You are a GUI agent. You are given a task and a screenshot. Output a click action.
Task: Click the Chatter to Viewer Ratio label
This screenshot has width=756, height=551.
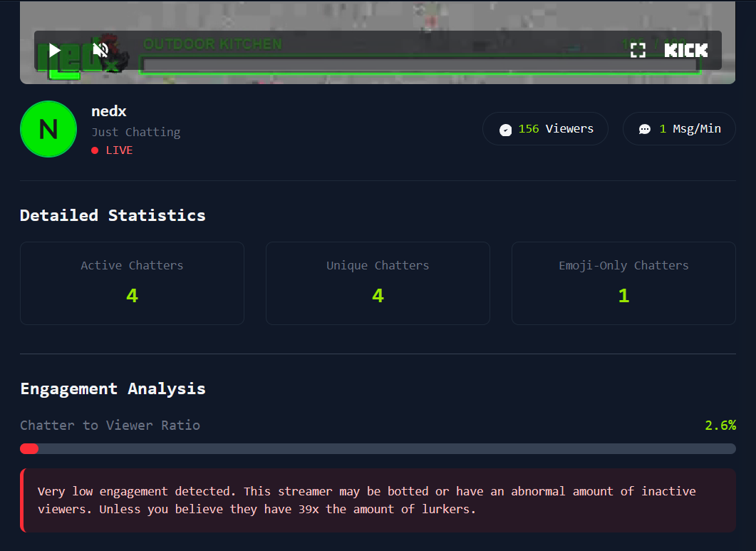(x=110, y=425)
